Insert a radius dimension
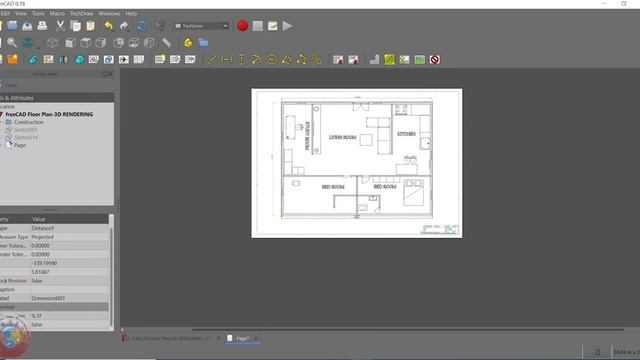The height and width of the screenshot is (360, 640). pyautogui.click(x=256, y=60)
